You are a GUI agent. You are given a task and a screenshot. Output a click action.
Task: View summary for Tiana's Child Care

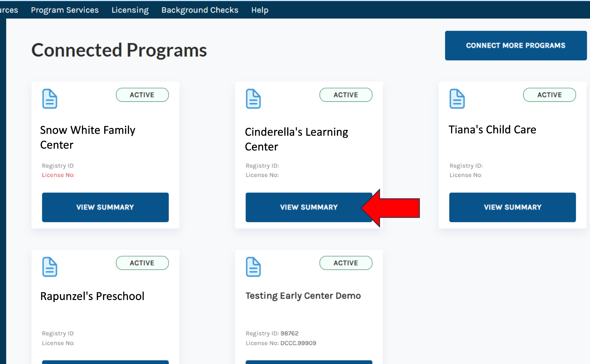512,207
